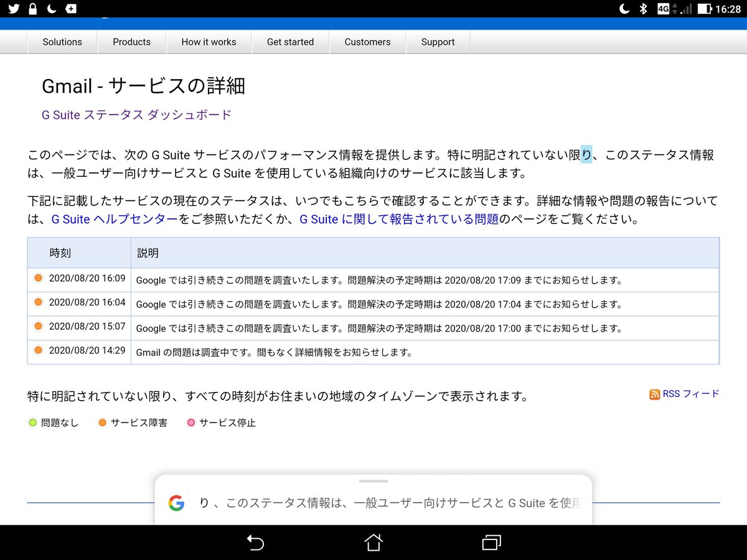Click the 問題なし legend label
The width and height of the screenshot is (747, 560).
click(x=60, y=423)
